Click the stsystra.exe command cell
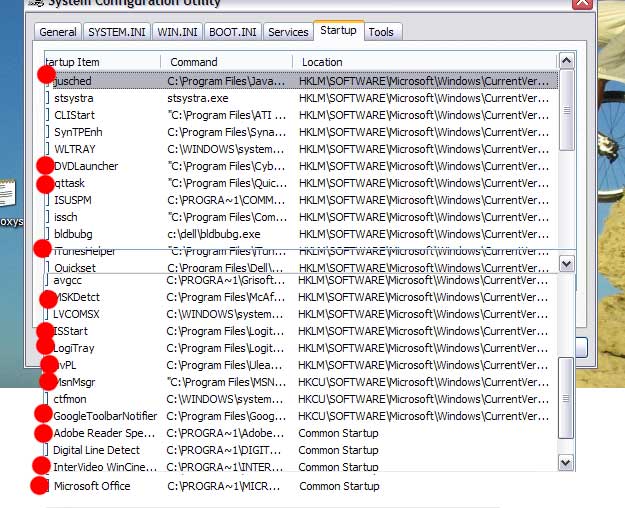The height and width of the screenshot is (508, 625). click(198, 98)
